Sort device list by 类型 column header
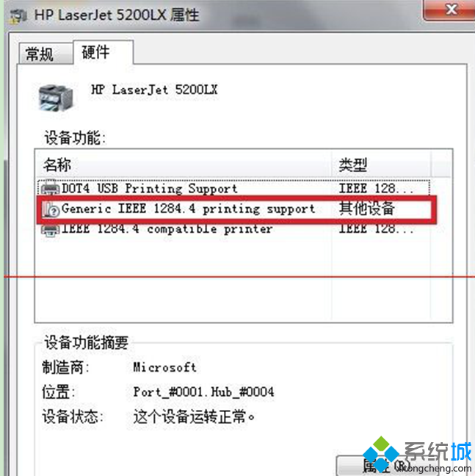Screen dimensions: 475x476 click(x=381, y=165)
